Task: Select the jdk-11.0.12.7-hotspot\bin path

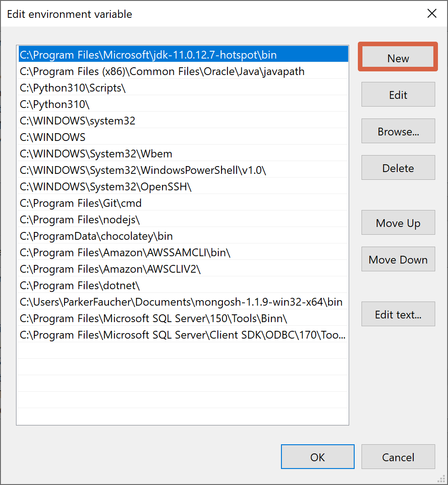Action: 148,55
